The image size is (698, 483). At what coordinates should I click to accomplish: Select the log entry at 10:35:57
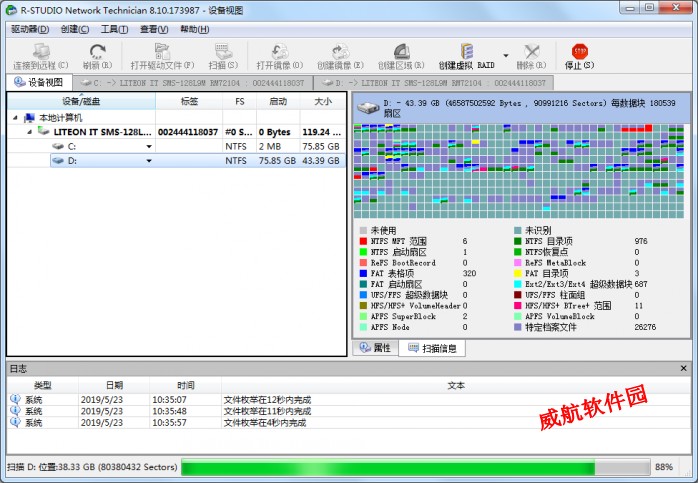(x=349, y=422)
